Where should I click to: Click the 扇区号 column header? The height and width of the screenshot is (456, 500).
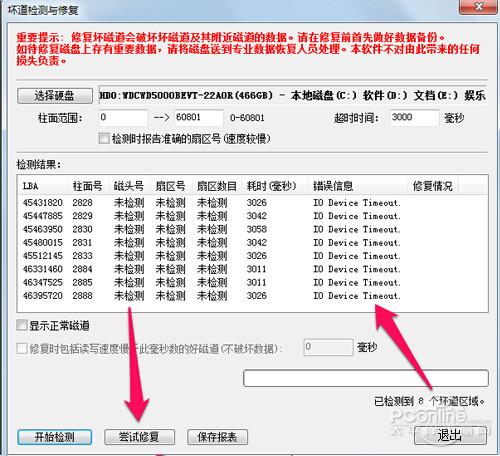click(x=171, y=186)
